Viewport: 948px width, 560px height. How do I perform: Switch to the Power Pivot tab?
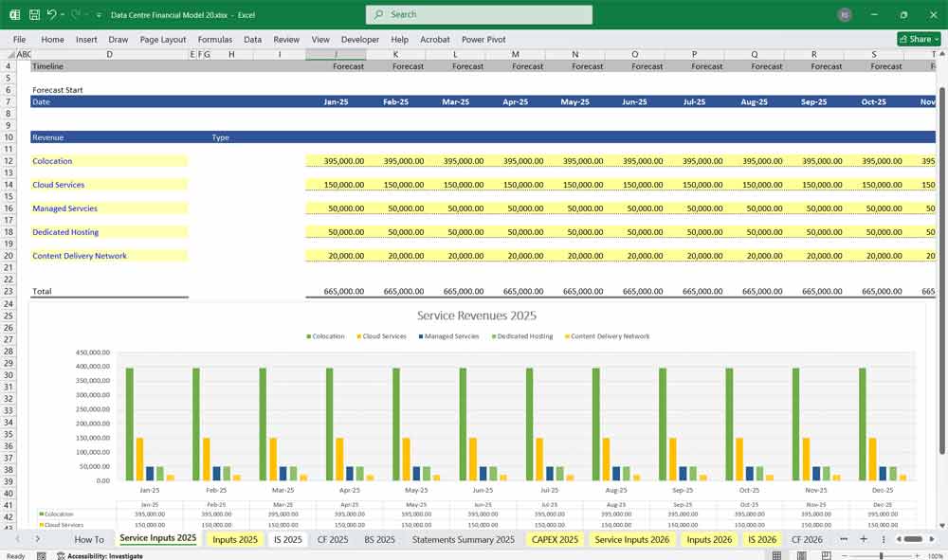tap(485, 40)
